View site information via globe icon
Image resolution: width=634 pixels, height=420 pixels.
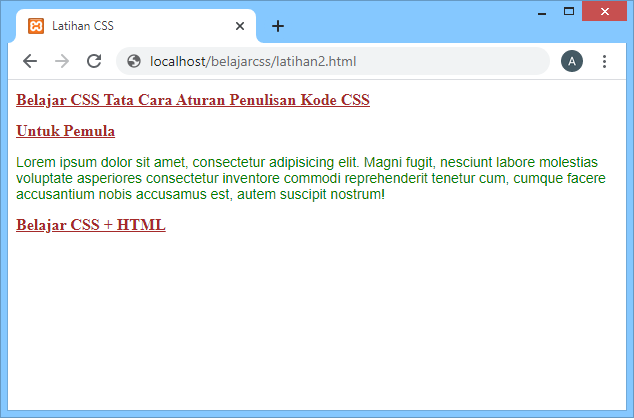pos(134,61)
